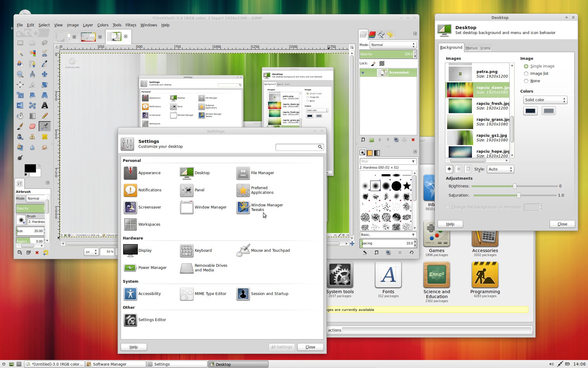Screen dimensions: 588x368
Task: Open the Colors menu in GIMP
Action: coord(103,25)
